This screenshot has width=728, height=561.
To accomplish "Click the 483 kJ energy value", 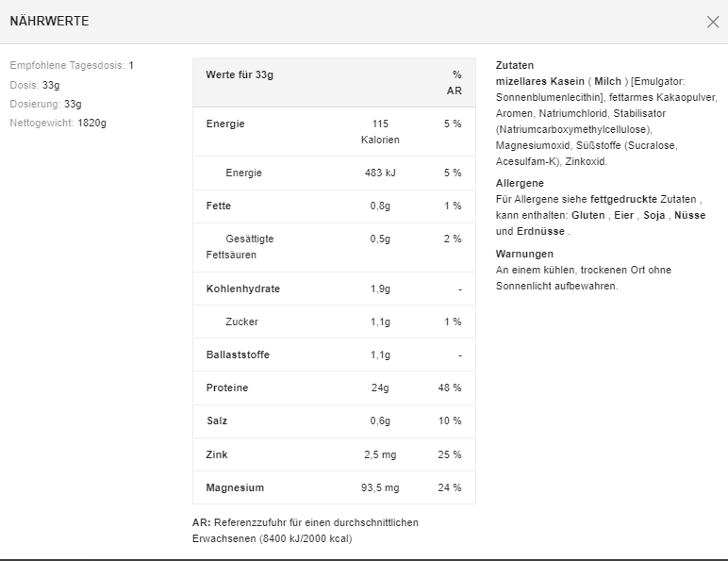I will pyautogui.click(x=380, y=173).
